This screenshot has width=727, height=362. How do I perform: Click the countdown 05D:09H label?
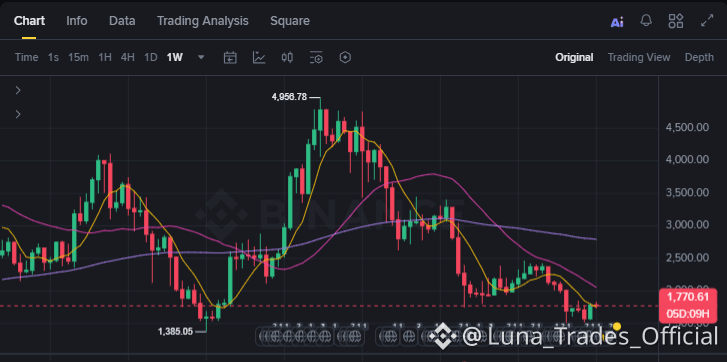click(x=688, y=314)
